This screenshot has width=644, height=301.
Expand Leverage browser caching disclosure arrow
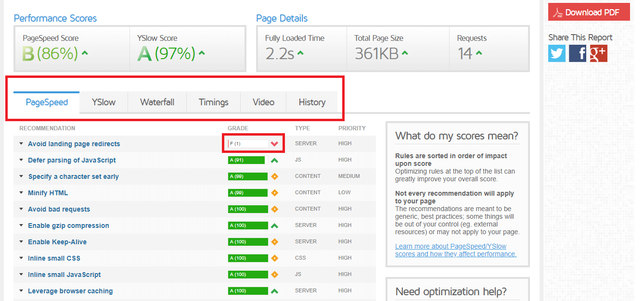pos(21,291)
